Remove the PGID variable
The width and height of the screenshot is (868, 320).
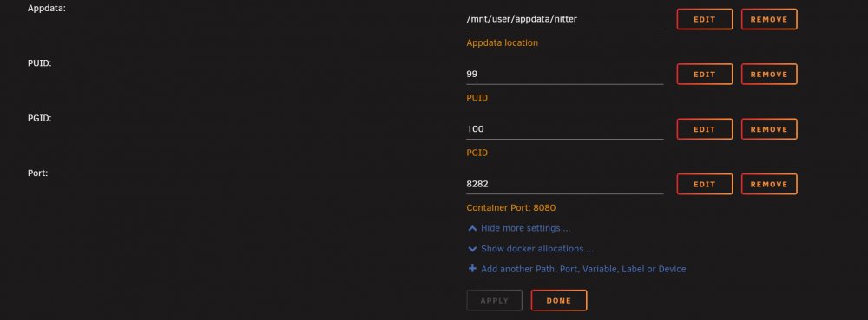769,128
